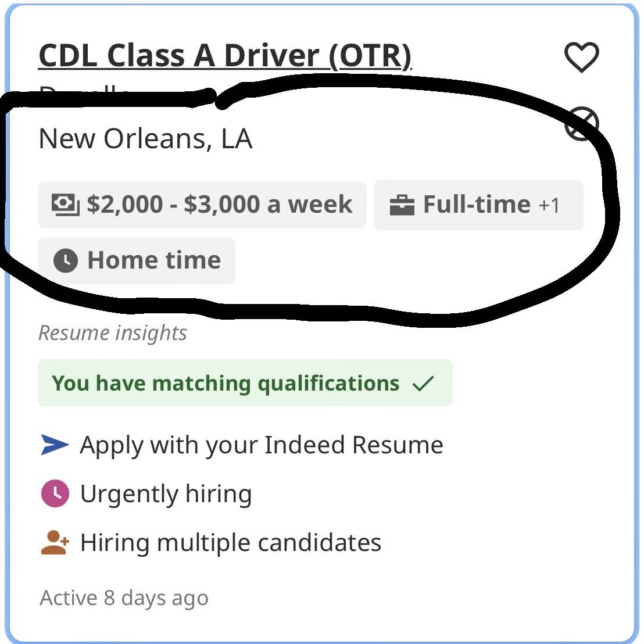Click the New Orleans, LA location text
Image resolution: width=644 pixels, height=644 pixels.
[145, 139]
